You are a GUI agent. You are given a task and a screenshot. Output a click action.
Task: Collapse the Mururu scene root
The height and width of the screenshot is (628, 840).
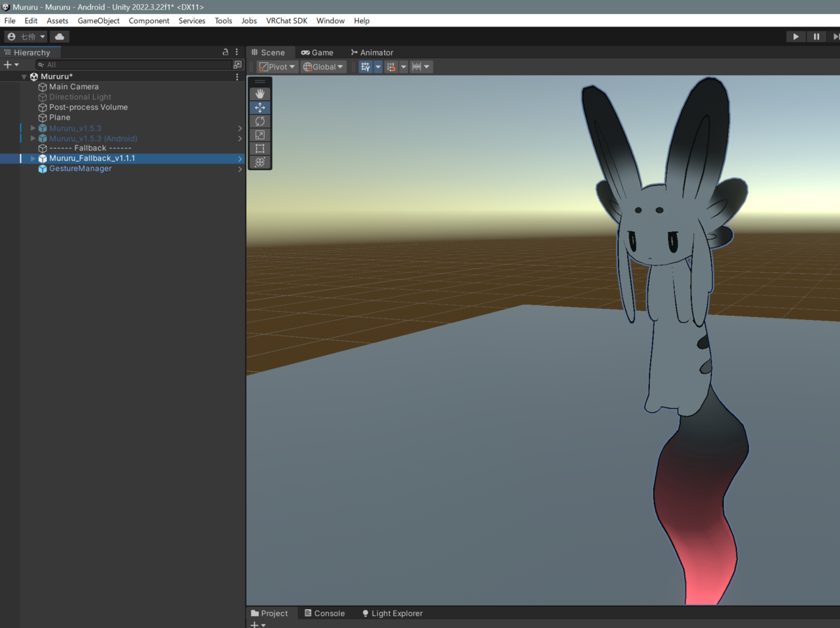click(24, 77)
